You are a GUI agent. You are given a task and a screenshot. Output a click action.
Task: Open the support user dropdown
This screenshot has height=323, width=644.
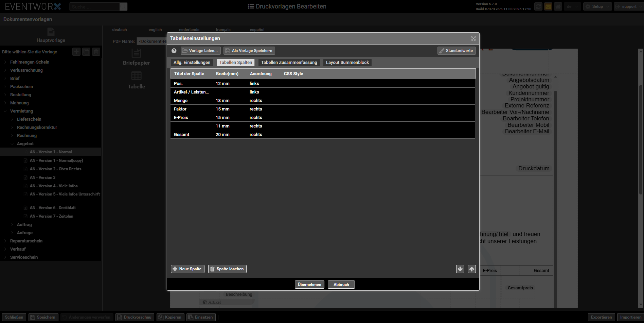628,6
